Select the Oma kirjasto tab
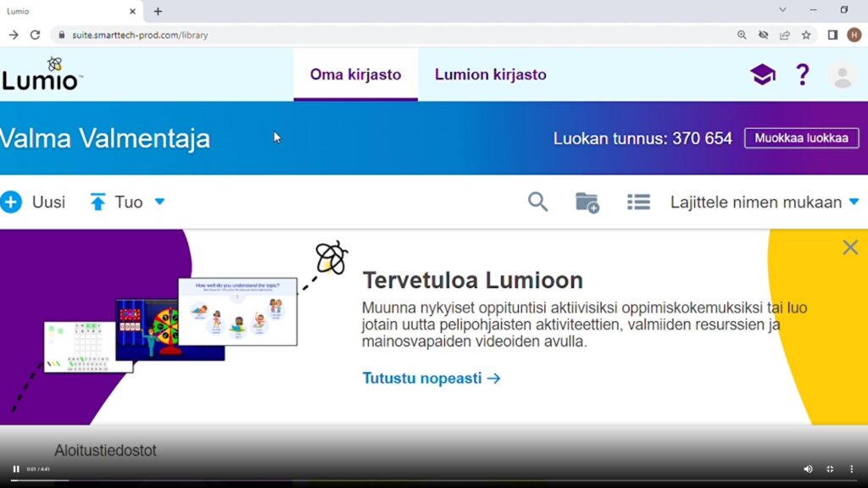 point(355,75)
